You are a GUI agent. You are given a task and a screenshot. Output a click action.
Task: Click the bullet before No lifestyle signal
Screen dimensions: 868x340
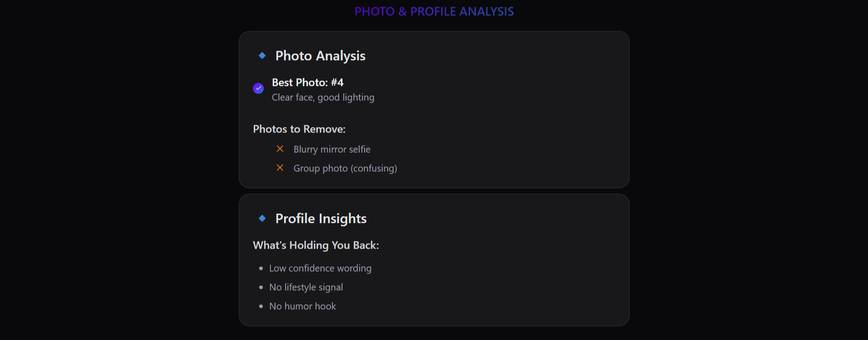[261, 287]
